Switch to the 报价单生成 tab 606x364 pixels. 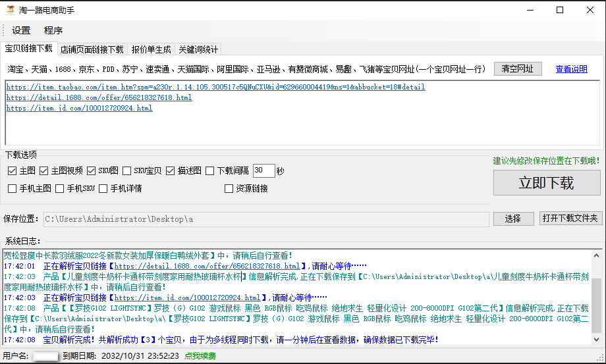coord(151,49)
